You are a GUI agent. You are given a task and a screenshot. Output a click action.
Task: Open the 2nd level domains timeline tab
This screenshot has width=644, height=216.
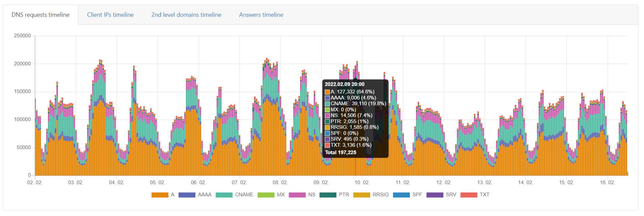coord(186,15)
